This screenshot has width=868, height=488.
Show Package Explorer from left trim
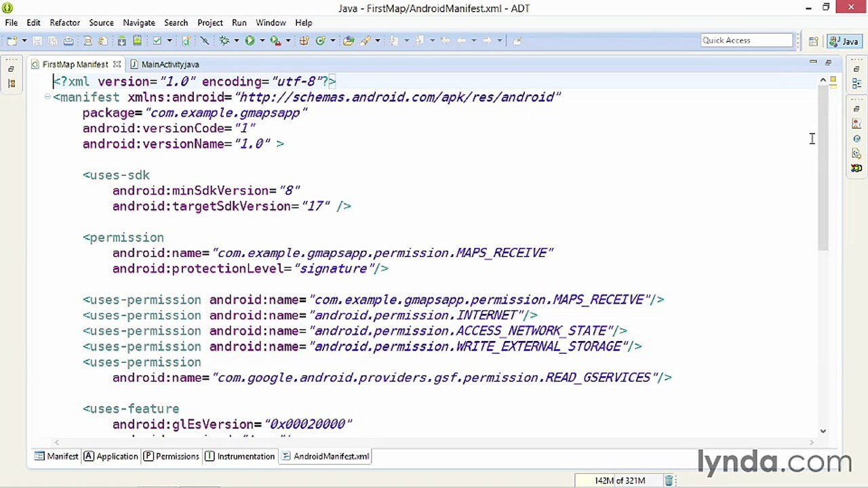click(11, 83)
